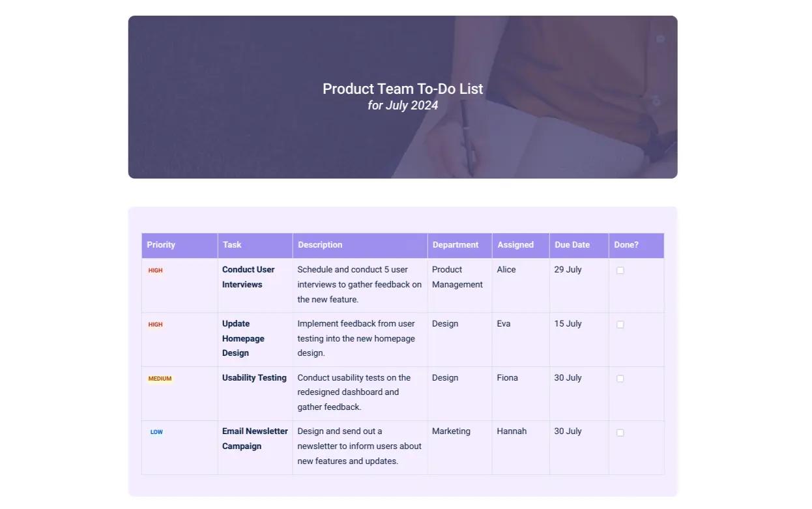Mark Update Homepage Design as done
Image resolution: width=812 pixels, height=509 pixels.
pyautogui.click(x=620, y=324)
